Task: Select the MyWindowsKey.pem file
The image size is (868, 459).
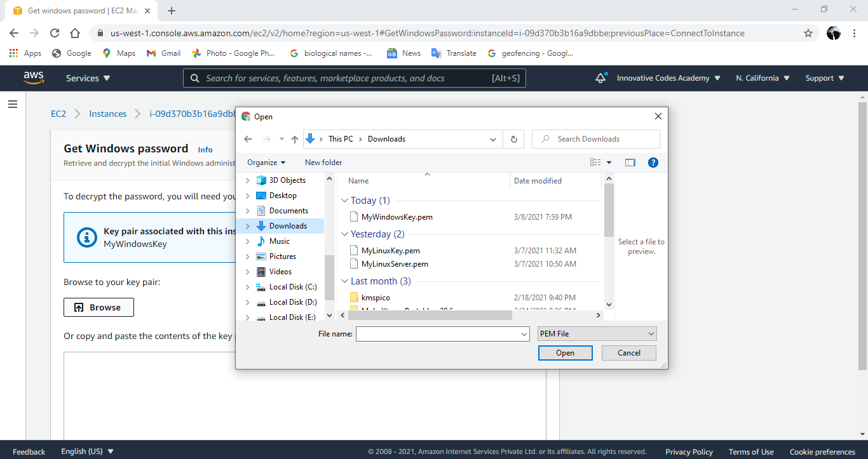Action: tap(397, 217)
